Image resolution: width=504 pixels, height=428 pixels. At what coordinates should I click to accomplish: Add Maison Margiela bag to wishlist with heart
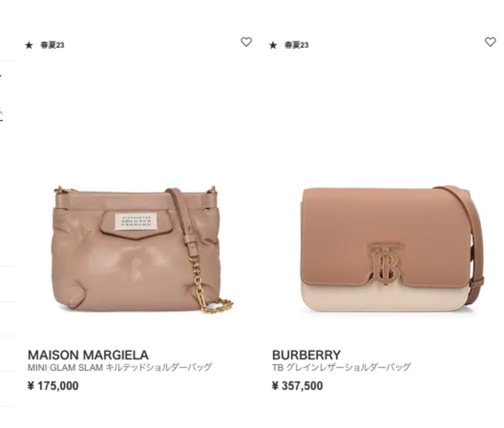point(246,42)
